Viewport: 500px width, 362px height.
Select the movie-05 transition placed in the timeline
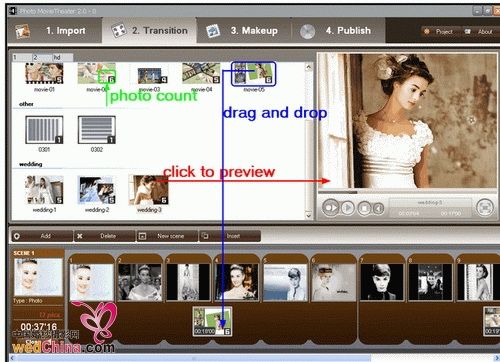[x=212, y=321]
